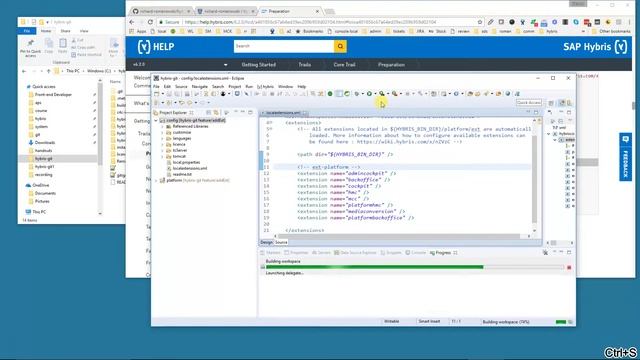640x360 pixels.
Task: Expand the tomcat folder node
Action: click(x=162, y=156)
